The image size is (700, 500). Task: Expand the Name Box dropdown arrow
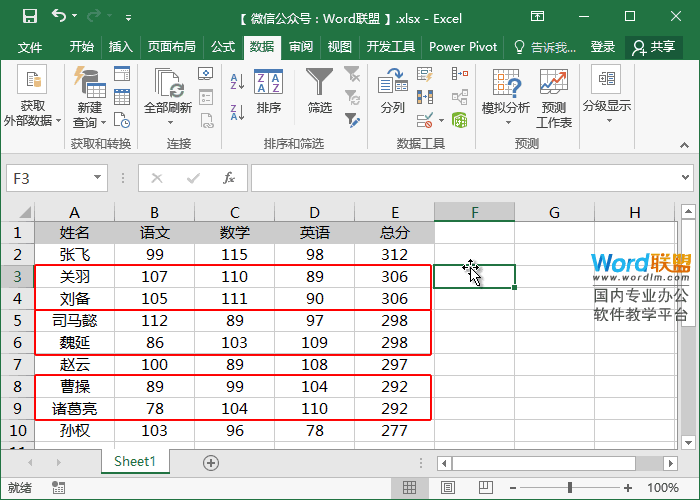(99, 178)
